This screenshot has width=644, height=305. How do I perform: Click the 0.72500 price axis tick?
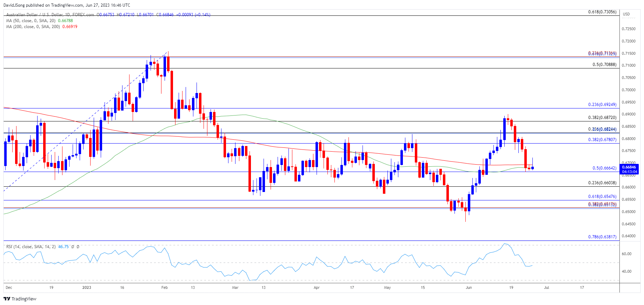629,29
